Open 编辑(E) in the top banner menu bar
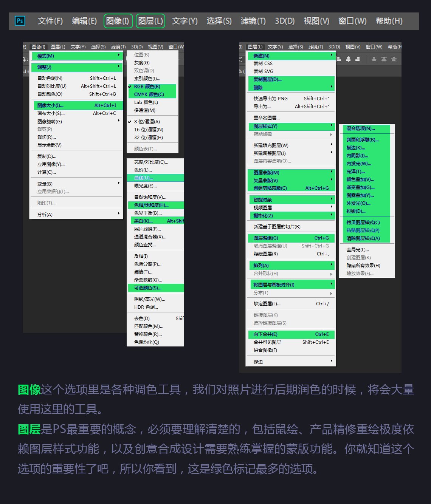The height and width of the screenshot is (504, 431). tap(84, 21)
